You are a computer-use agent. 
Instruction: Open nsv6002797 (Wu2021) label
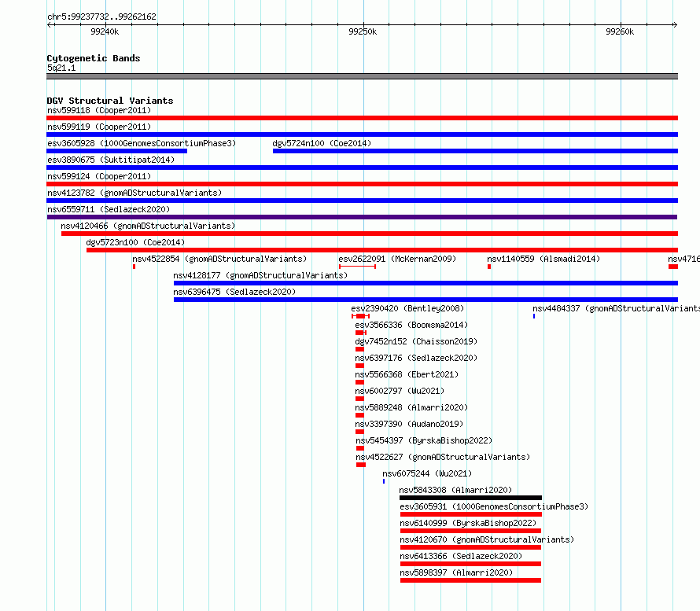[400, 391]
